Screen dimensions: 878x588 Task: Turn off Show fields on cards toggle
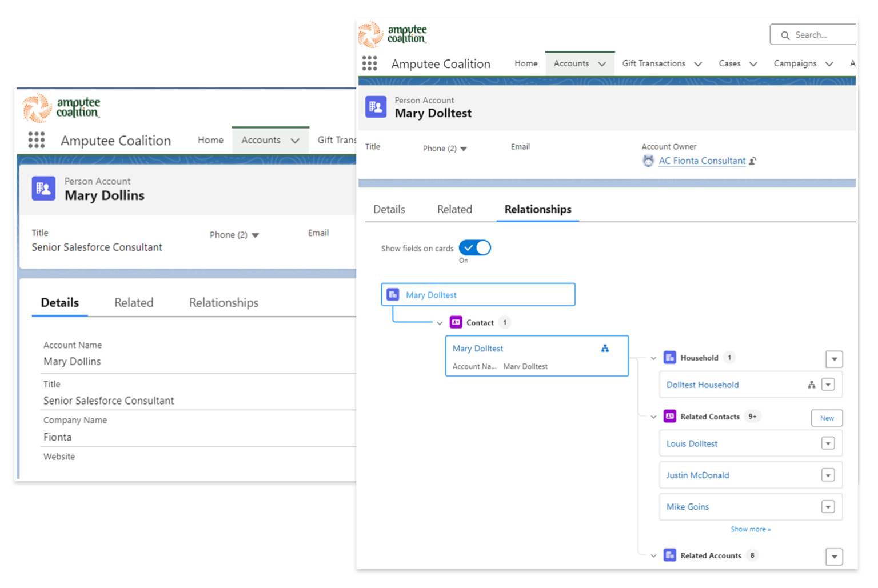[x=474, y=248]
